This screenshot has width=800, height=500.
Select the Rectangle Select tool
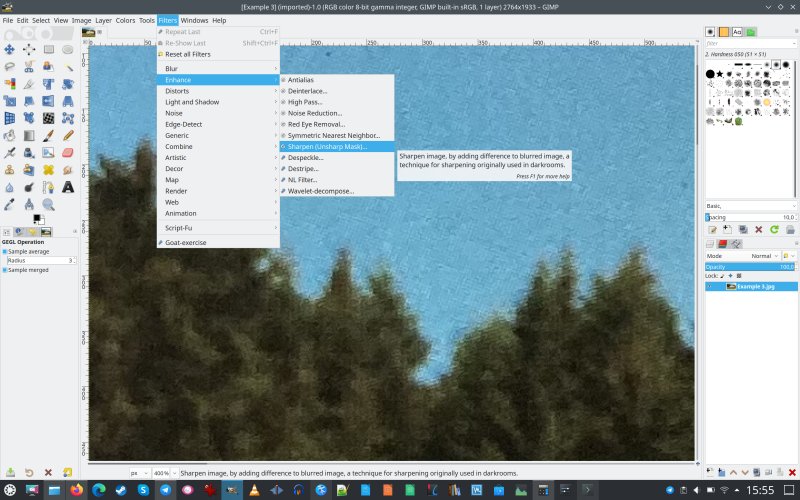[x=48, y=49]
